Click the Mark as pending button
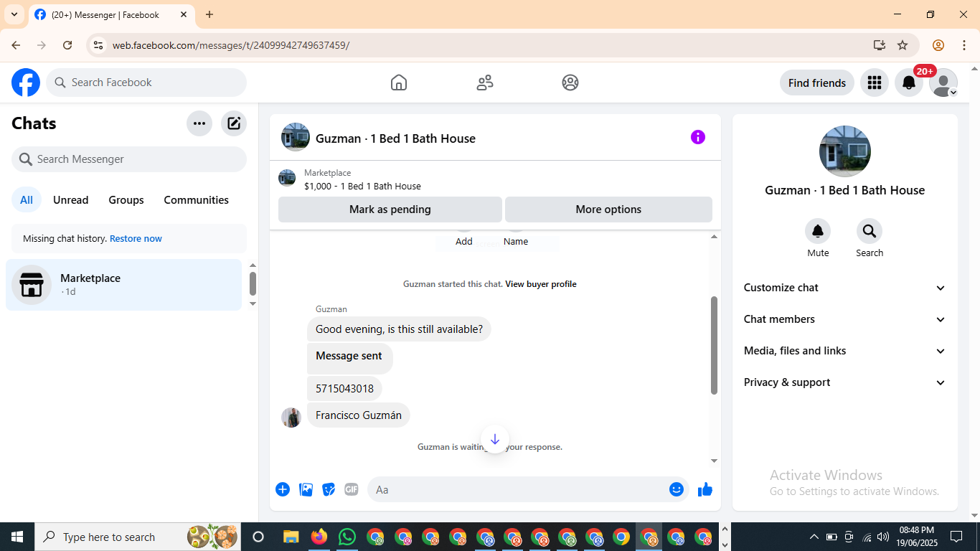 click(x=390, y=209)
